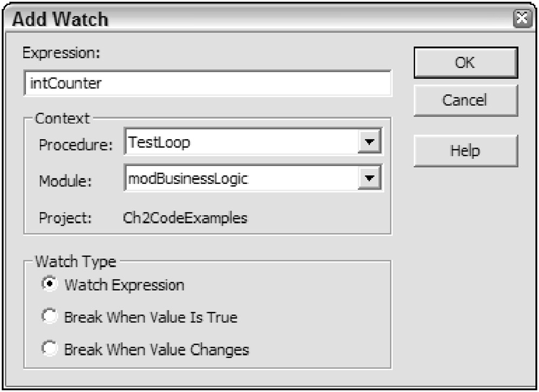Click the Expression label
The width and height of the screenshot is (539, 392).
[x=62, y=53]
